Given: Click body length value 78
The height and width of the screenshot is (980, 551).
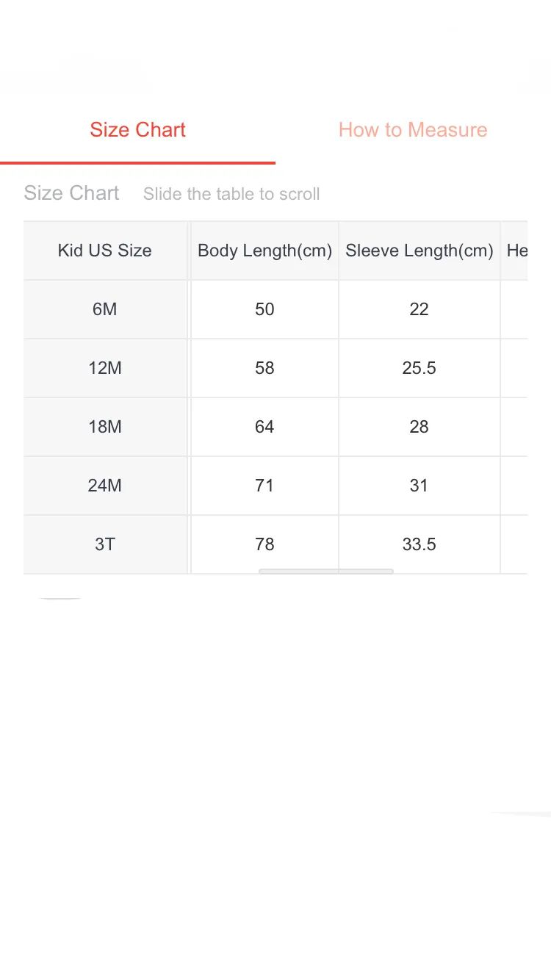Looking at the screenshot, I should coord(264,544).
